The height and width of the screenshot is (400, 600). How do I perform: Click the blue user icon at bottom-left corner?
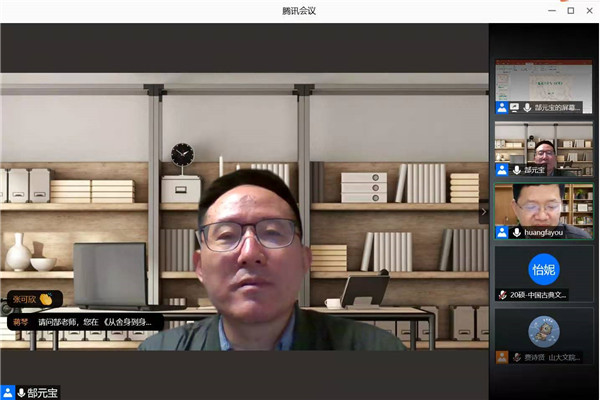(x=7, y=393)
